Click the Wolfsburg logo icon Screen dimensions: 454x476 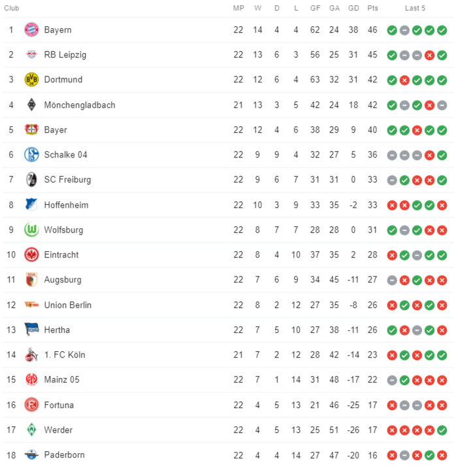tap(31, 229)
